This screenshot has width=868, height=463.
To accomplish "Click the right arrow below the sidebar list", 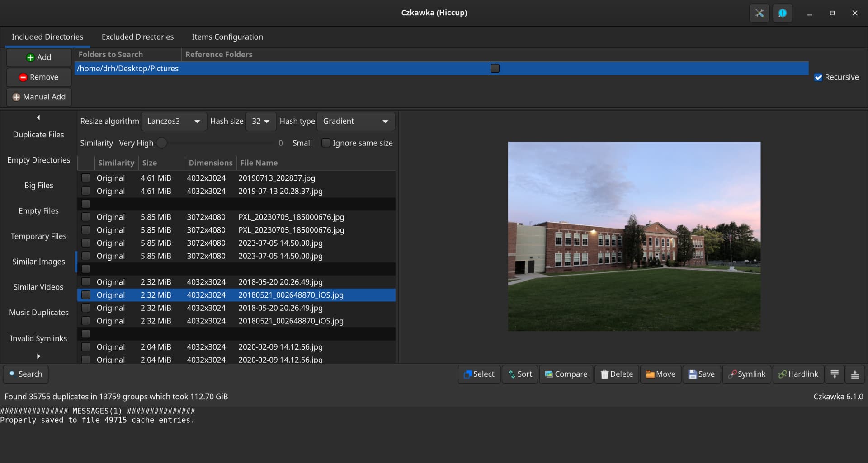I will pyautogui.click(x=38, y=356).
